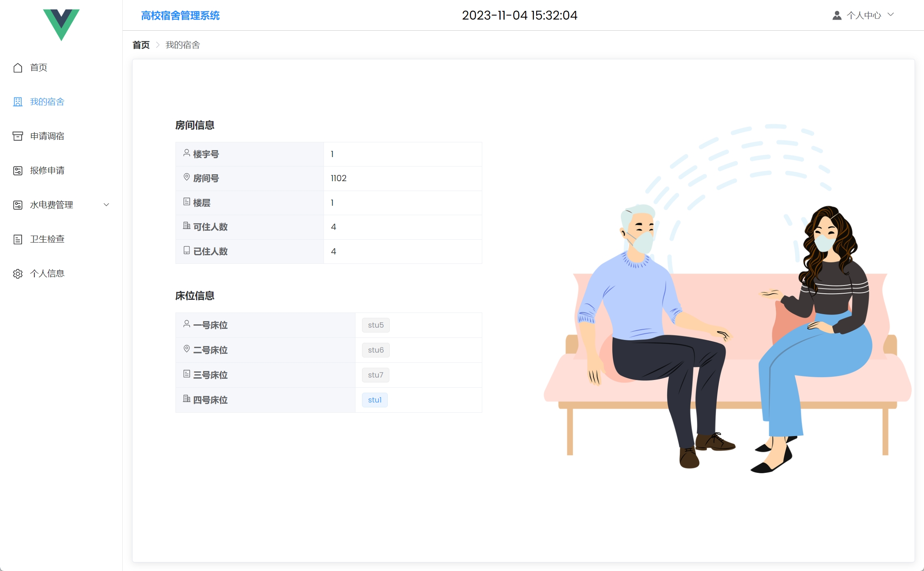924x571 pixels.
Task: Click the building icon for 我的宿舍
Action: tap(18, 102)
